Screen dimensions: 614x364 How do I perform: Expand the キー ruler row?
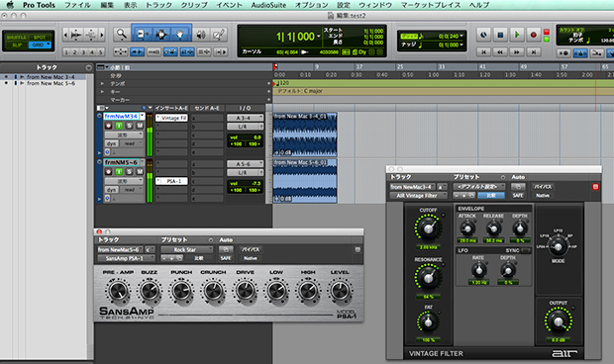pos(102,91)
